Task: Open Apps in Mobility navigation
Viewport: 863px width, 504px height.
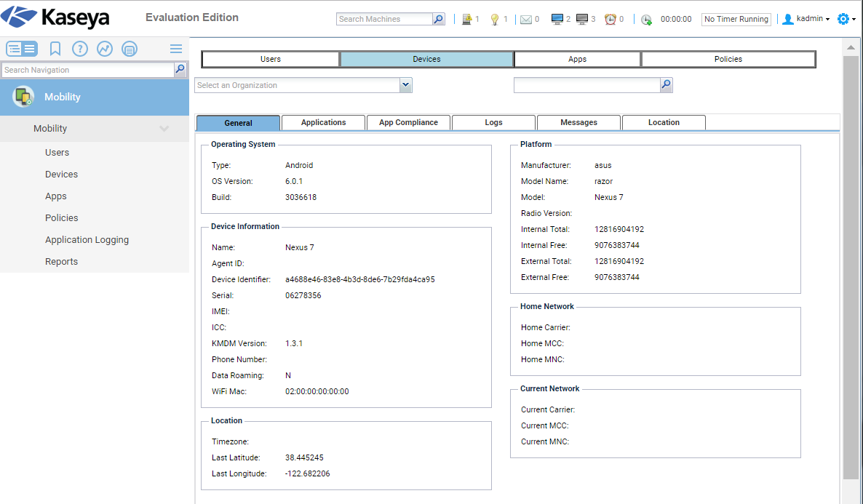Action: 55,196
